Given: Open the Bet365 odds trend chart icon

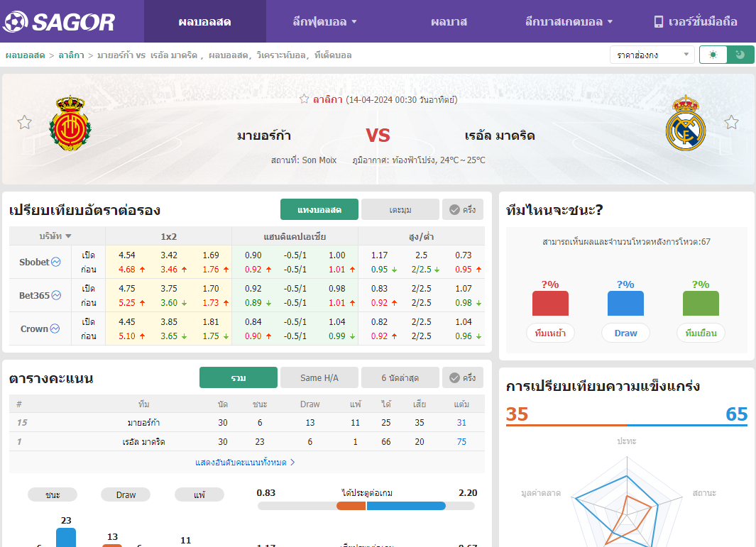Looking at the screenshot, I should click(56, 295).
